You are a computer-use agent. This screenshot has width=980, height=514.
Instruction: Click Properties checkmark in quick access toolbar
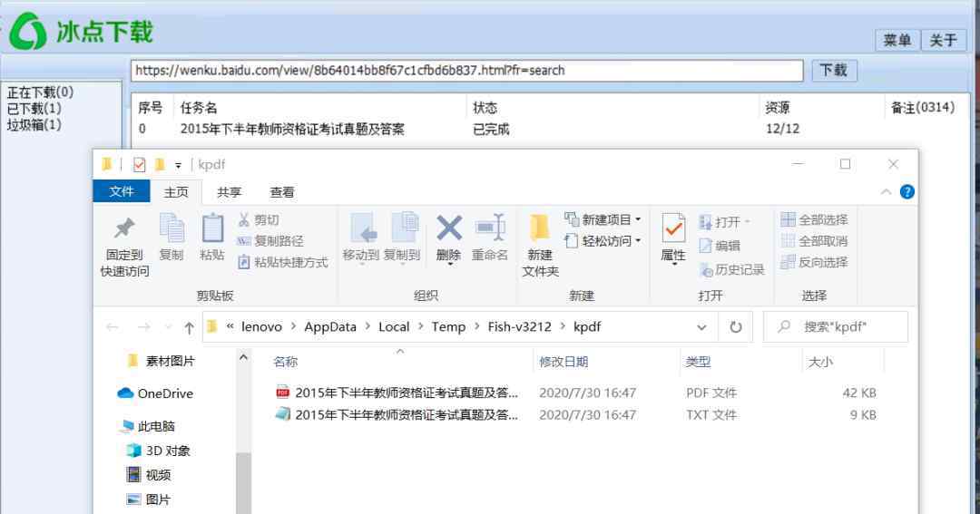click(139, 165)
